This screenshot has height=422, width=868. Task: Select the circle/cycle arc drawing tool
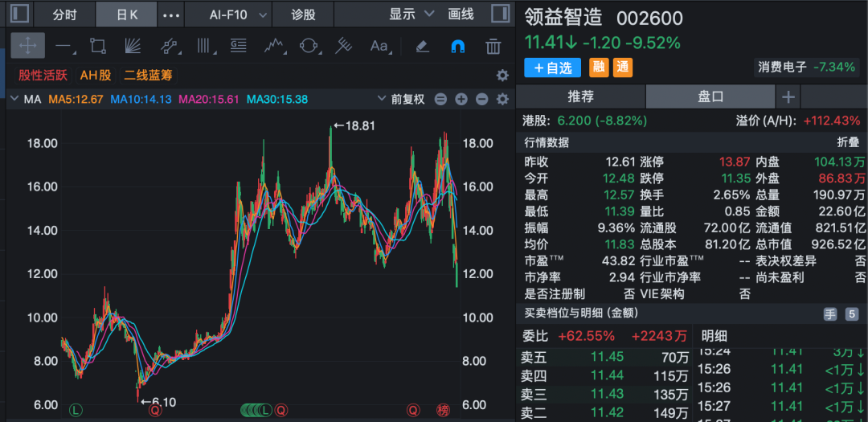[x=309, y=46]
